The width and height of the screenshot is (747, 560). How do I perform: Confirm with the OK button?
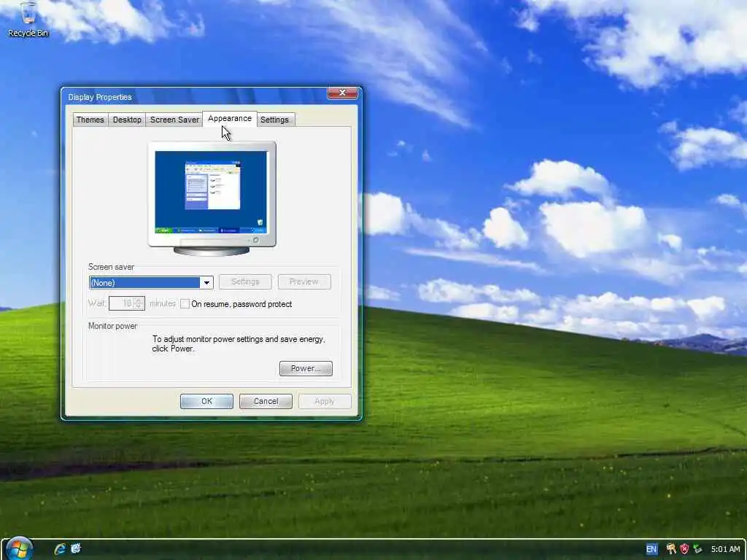[206, 402]
